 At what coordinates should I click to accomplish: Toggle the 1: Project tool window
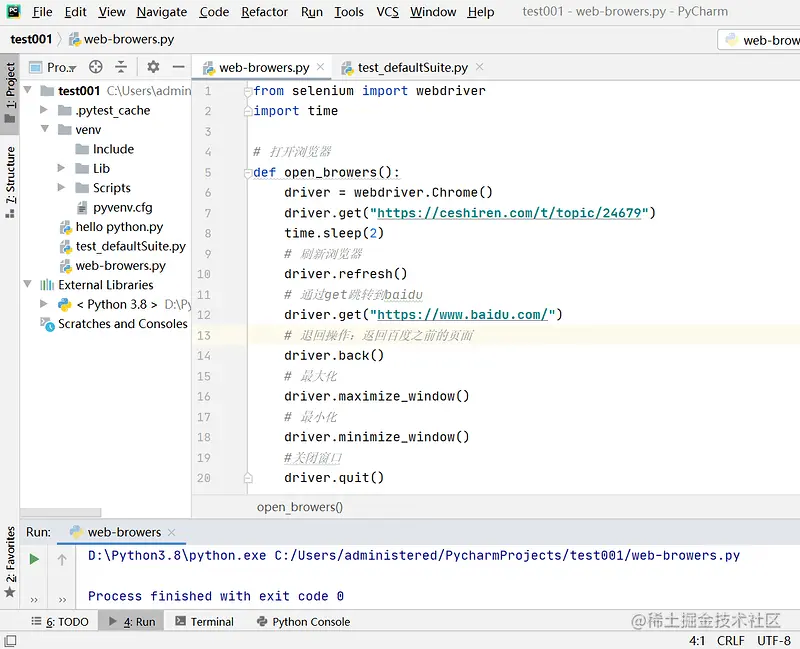coord(10,93)
